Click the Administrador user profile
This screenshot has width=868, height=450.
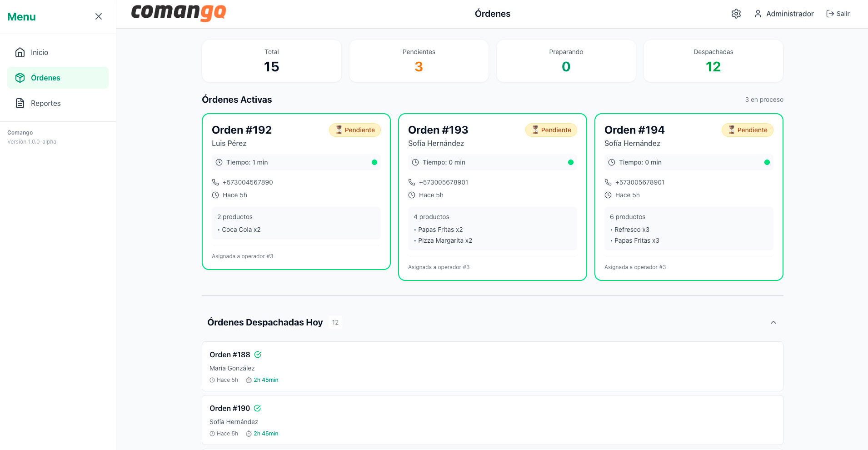pyautogui.click(x=784, y=14)
